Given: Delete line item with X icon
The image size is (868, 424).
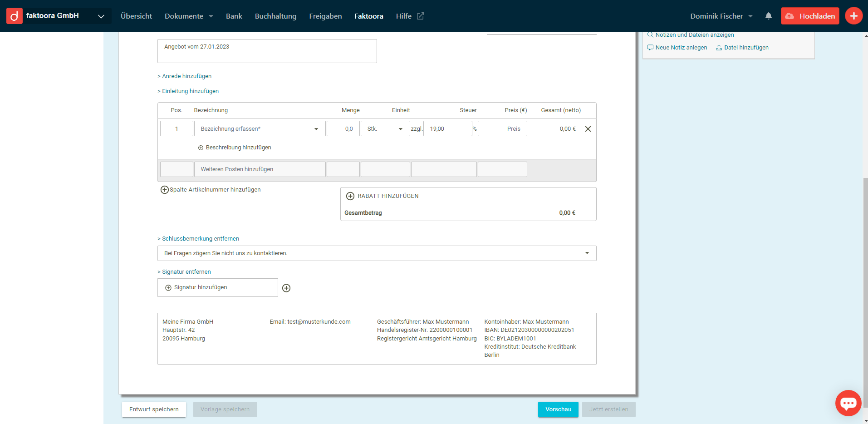Looking at the screenshot, I should click(588, 129).
